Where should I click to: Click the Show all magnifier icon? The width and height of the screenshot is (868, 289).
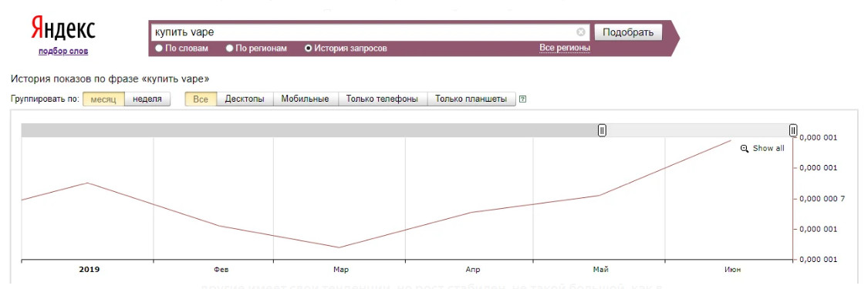pos(745,149)
